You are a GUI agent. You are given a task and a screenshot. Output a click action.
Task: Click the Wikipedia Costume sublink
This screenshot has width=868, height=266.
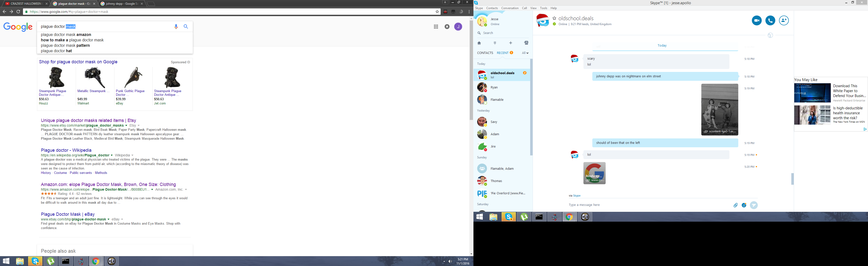pyautogui.click(x=60, y=173)
